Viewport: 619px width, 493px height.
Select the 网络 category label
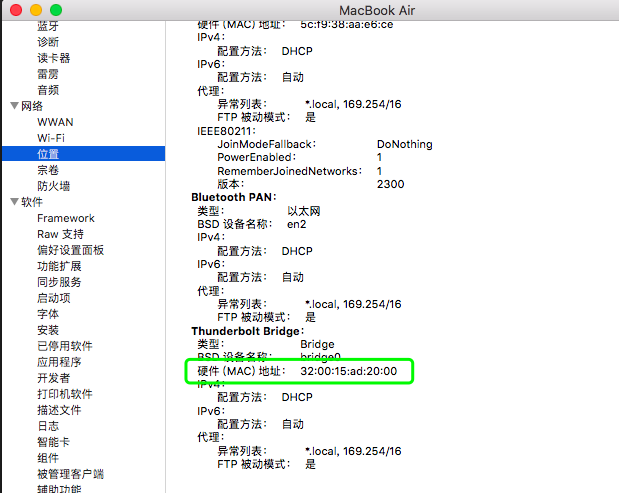32,106
